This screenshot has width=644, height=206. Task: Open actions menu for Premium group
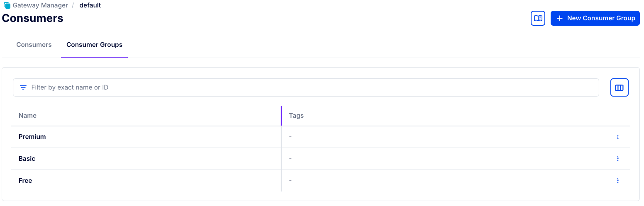click(617, 137)
